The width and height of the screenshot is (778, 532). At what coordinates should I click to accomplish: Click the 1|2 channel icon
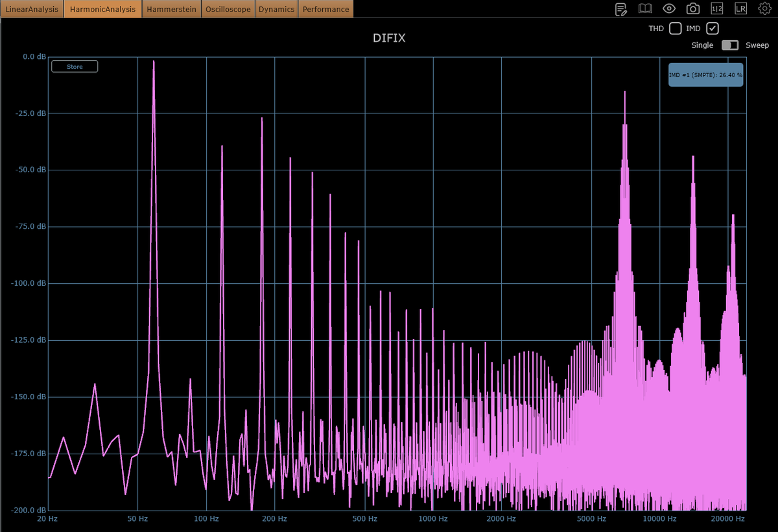(717, 8)
